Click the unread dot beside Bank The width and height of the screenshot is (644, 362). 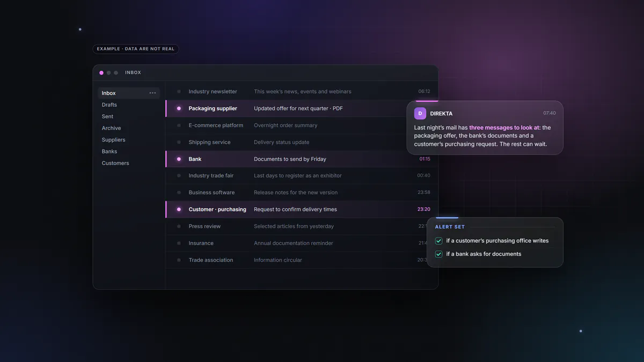coord(179,159)
